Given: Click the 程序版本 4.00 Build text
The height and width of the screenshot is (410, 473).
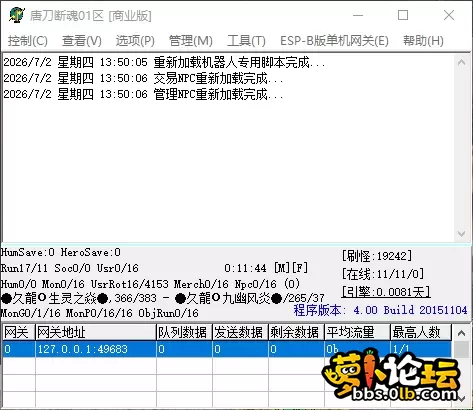Looking at the screenshot, I should point(380,310).
